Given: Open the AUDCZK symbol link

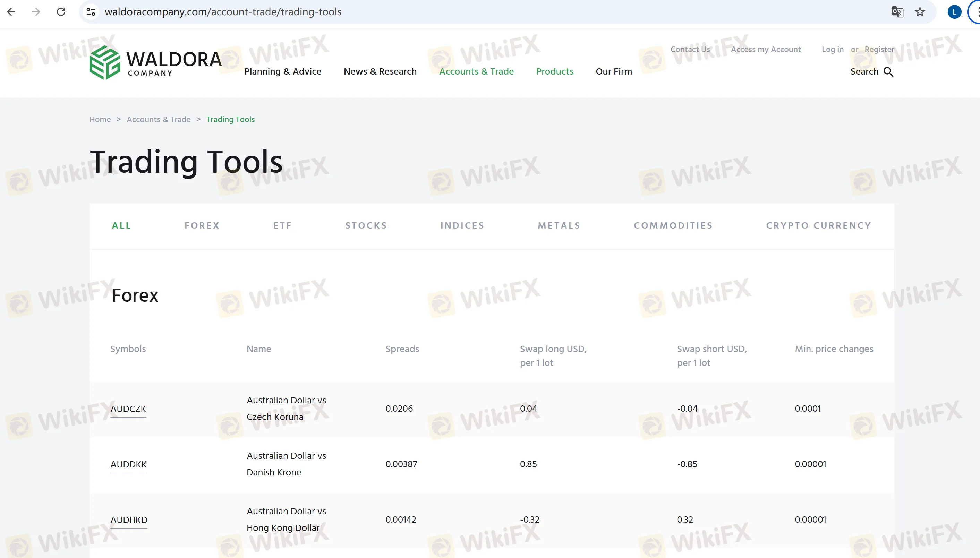Looking at the screenshot, I should tap(128, 409).
